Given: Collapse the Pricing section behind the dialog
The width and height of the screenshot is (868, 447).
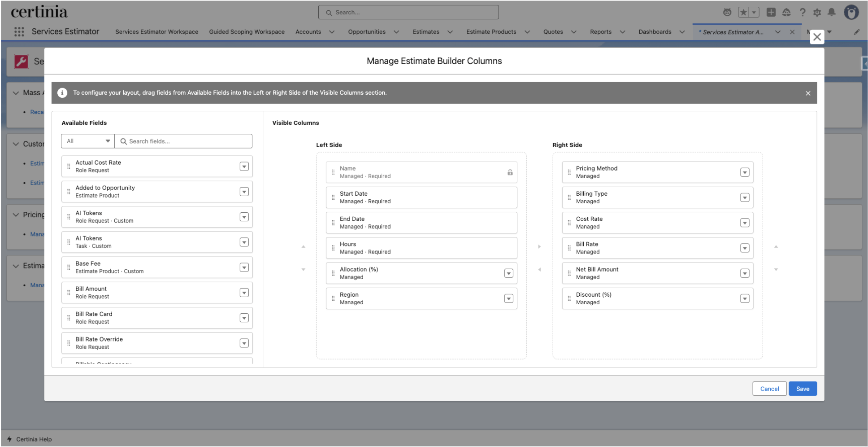Looking at the screenshot, I should [x=16, y=215].
